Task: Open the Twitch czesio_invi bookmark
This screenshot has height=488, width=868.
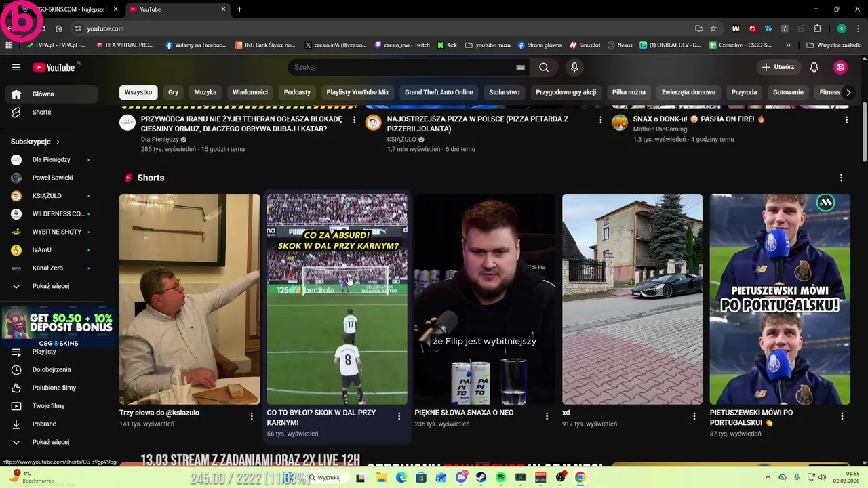Action: click(402, 45)
